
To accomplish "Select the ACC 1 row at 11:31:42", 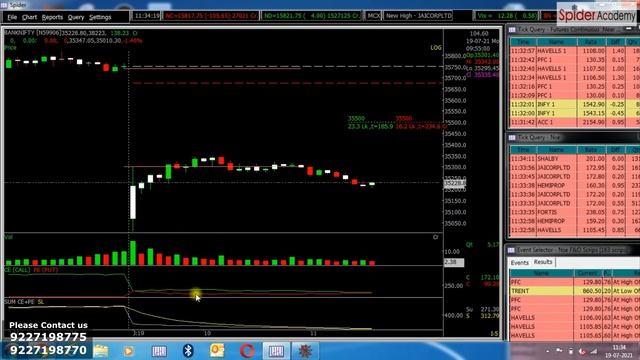I will click(x=575, y=122).
